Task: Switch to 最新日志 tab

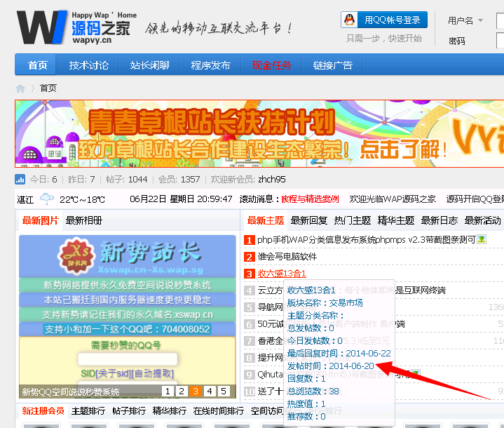Action: tap(439, 221)
